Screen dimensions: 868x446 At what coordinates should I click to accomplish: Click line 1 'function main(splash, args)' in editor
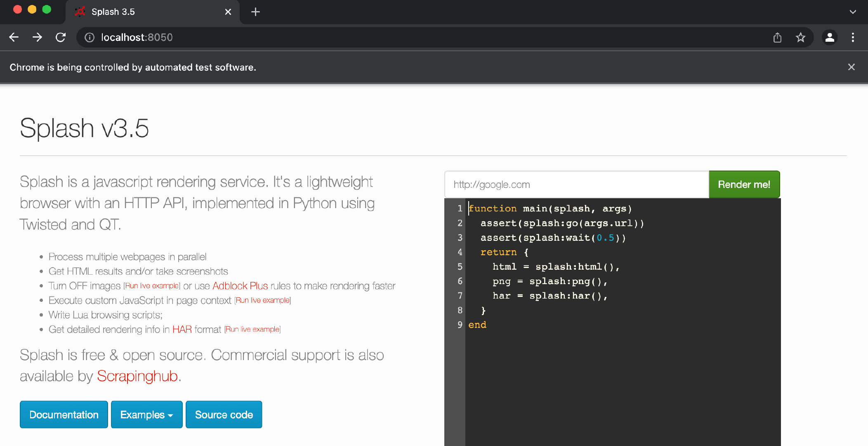click(550, 209)
